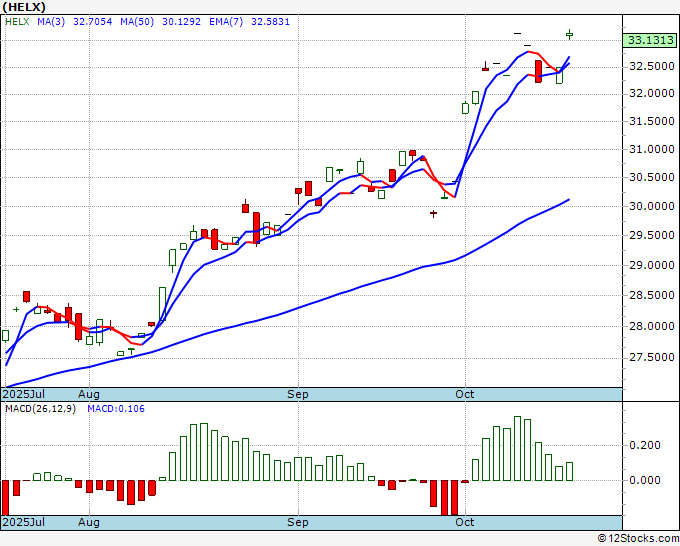680x546 pixels.
Task: Open the 12Stocks.com copyright link
Action: click(x=638, y=539)
